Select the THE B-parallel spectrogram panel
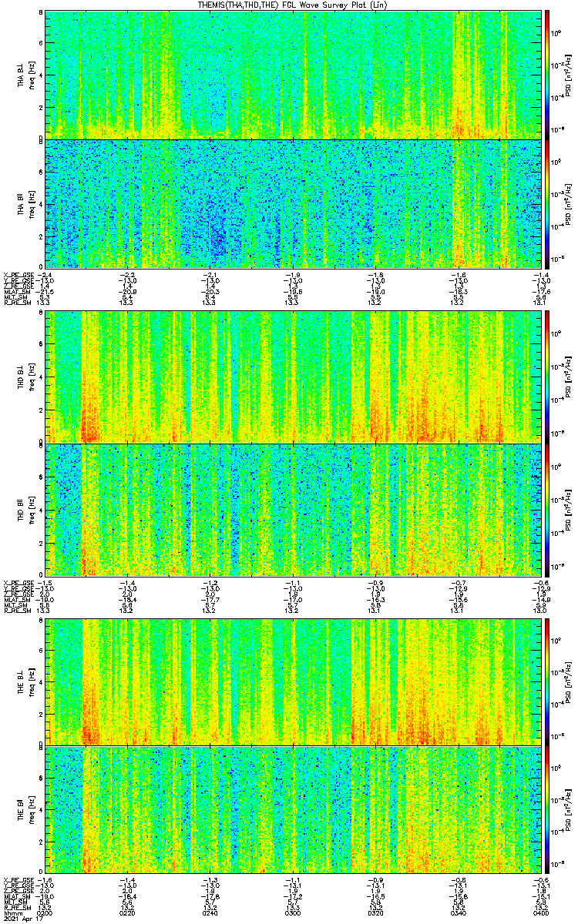Screen dimensions: 578x924 click(x=293, y=810)
